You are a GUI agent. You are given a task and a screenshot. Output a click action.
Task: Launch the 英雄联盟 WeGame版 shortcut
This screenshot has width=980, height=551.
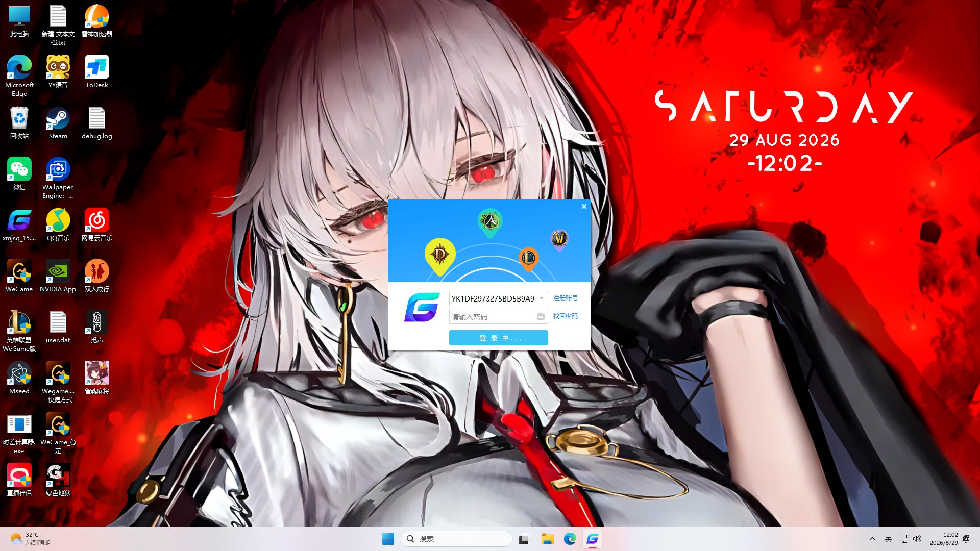(19, 331)
